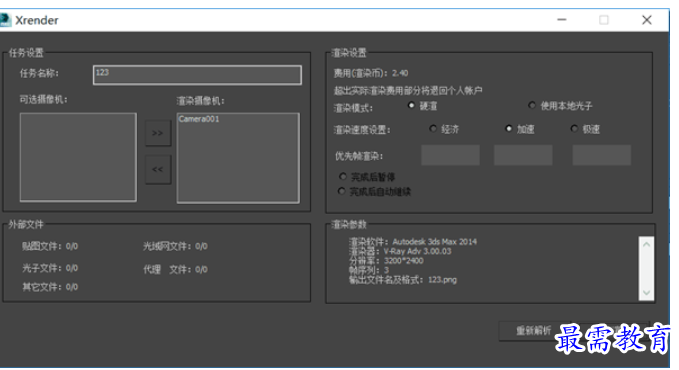Click the 代理 文件: 0/0 text

(175, 269)
